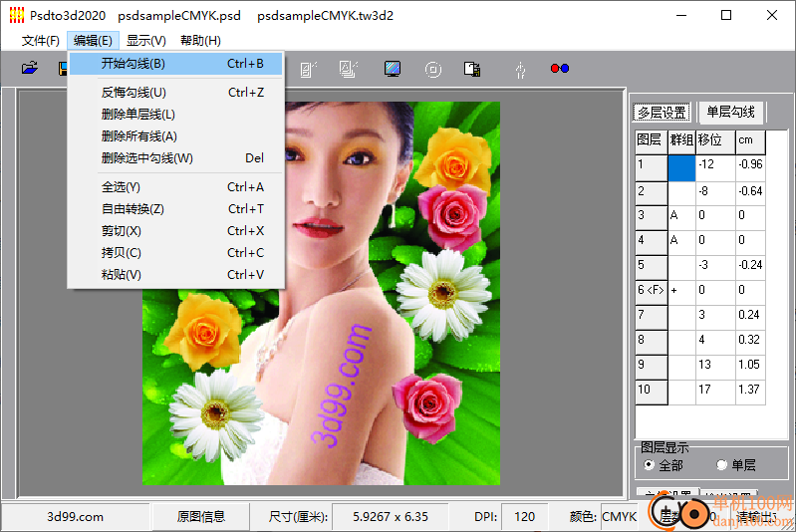796x532 pixels.
Task: Click the open file folder icon
Action: click(30, 69)
